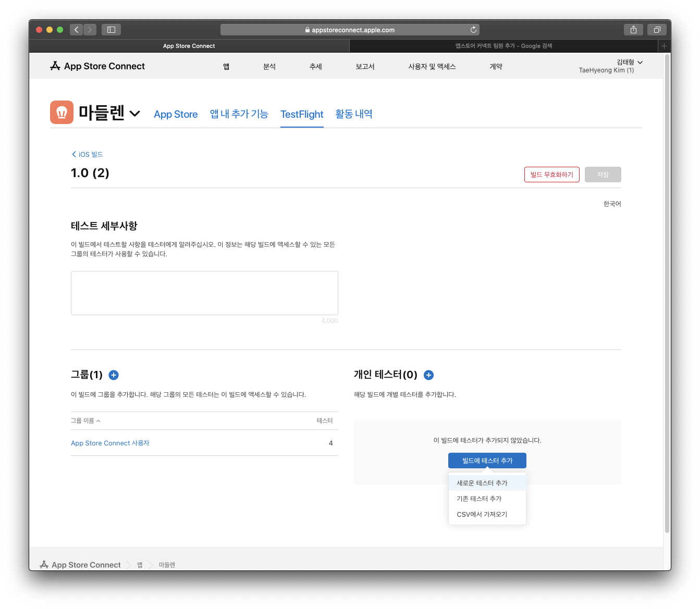Switch to the 활동 내역 tab
The height and width of the screenshot is (609, 700).
click(x=354, y=114)
